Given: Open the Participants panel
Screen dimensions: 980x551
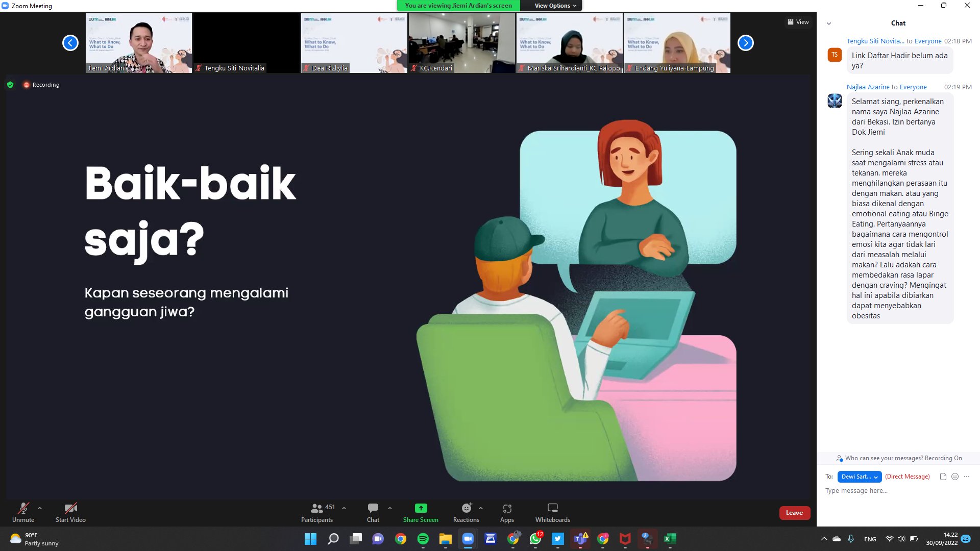Looking at the screenshot, I should point(316,513).
